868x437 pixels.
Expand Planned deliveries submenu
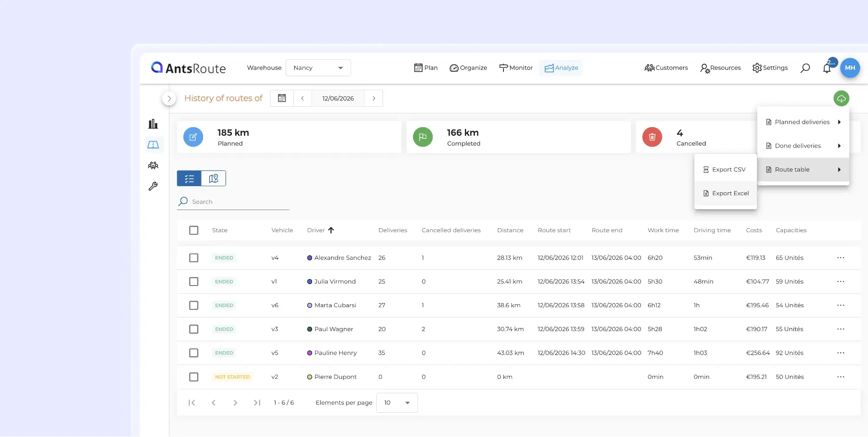(x=803, y=122)
